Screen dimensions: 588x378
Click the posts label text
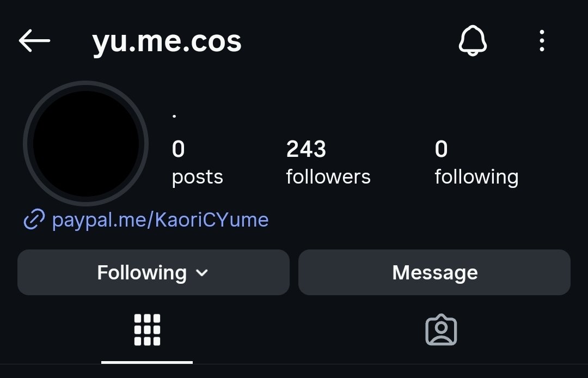(197, 177)
